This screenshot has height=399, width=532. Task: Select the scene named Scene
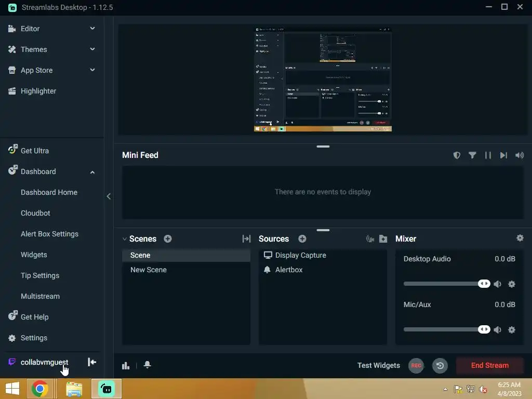187,255
